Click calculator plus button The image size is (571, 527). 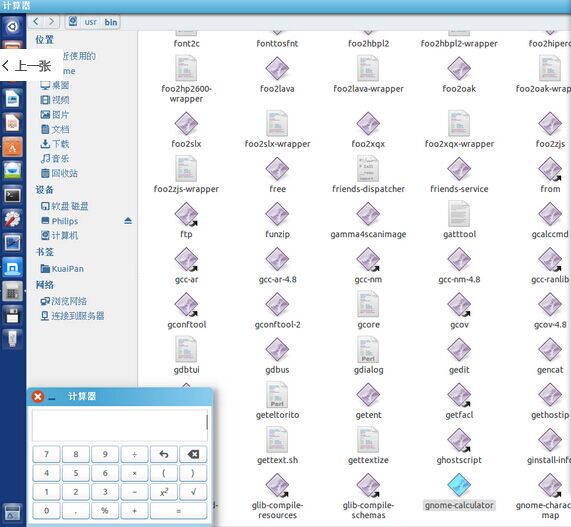pos(134,511)
